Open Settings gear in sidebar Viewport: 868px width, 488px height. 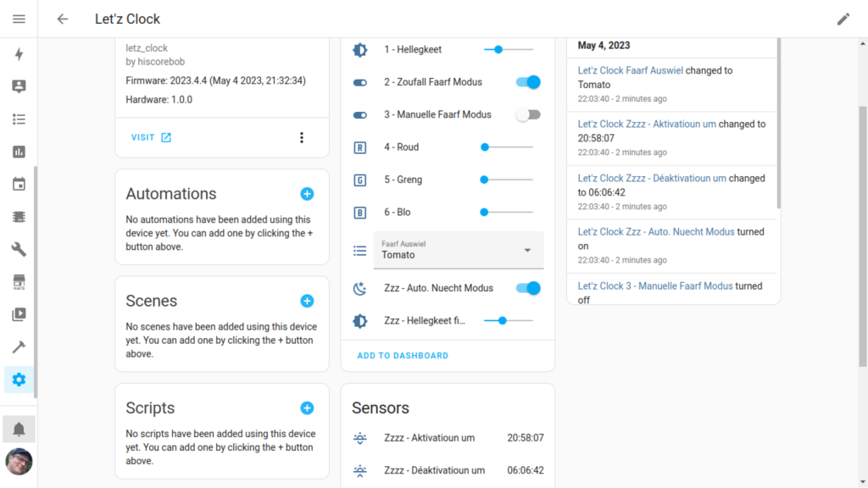pos(19,380)
